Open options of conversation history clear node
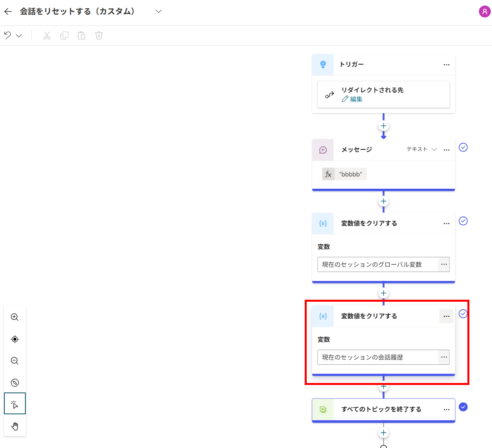This screenshot has height=448, width=492. (446, 316)
